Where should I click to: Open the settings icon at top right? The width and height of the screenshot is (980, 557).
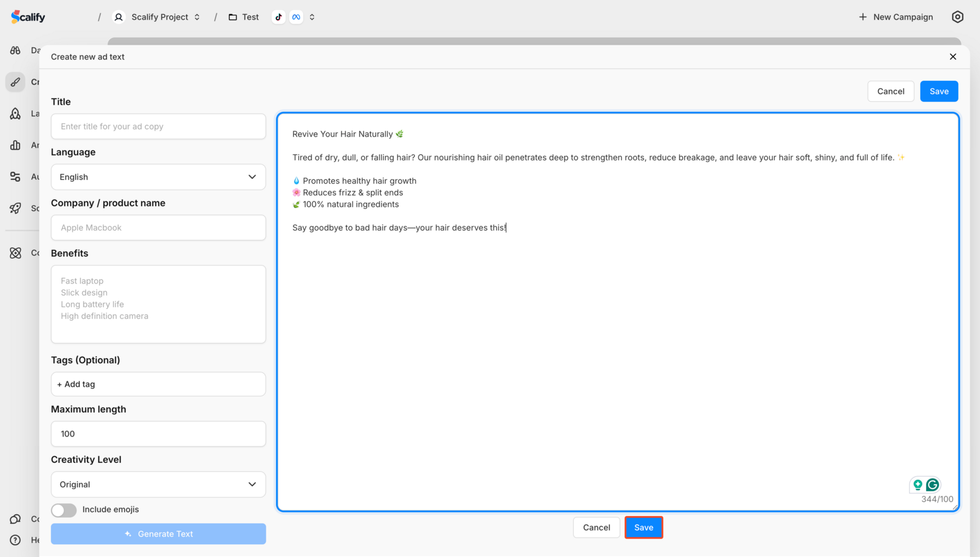[x=957, y=17]
